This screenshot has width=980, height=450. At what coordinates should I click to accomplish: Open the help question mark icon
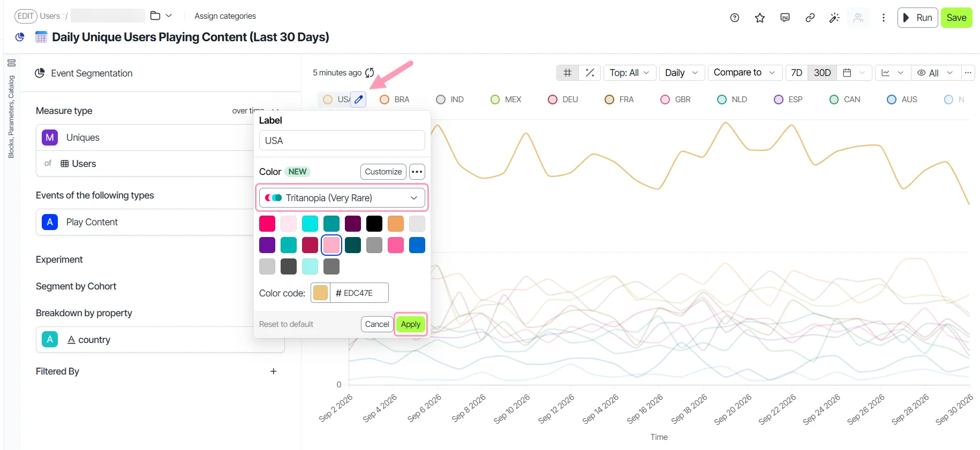[x=735, y=18]
